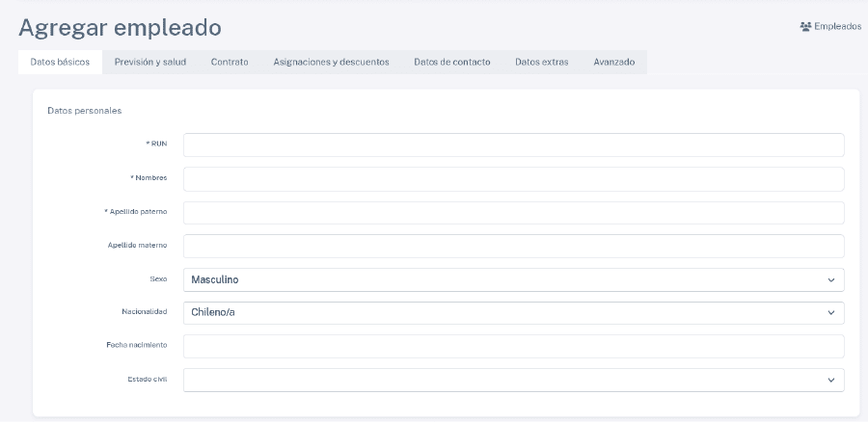Click into the RUN input field

pyautogui.click(x=513, y=145)
